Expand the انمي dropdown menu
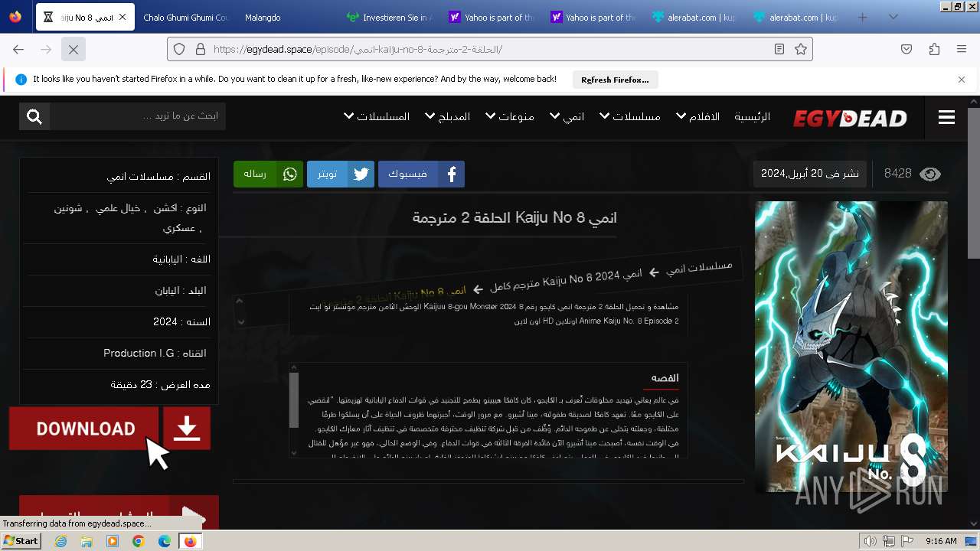 tap(567, 116)
